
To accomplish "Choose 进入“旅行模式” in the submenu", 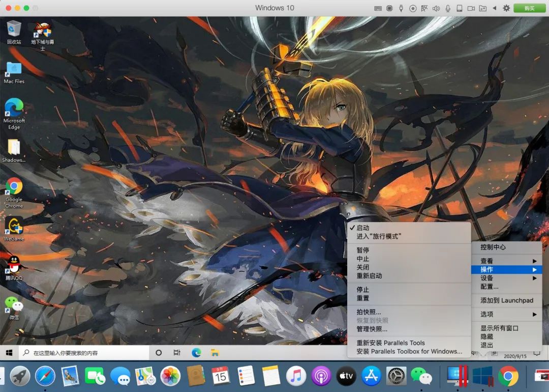I will (x=409, y=236).
